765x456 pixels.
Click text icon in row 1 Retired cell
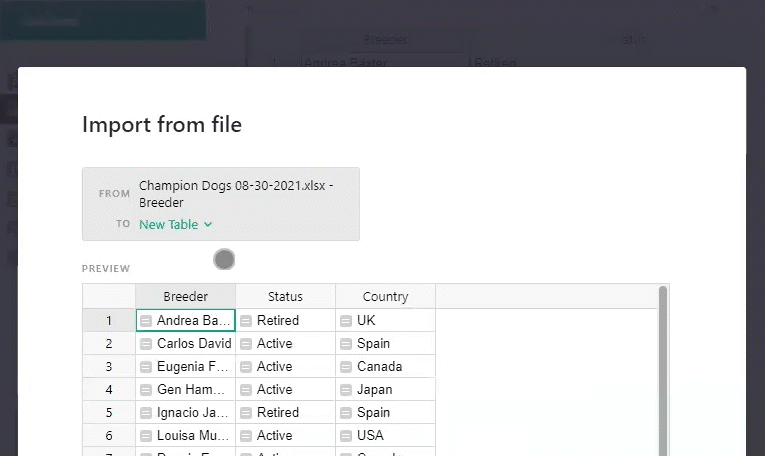click(x=246, y=321)
